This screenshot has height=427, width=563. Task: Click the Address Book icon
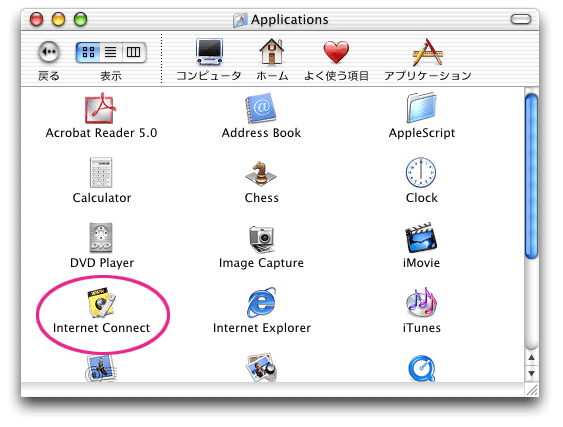(x=261, y=108)
